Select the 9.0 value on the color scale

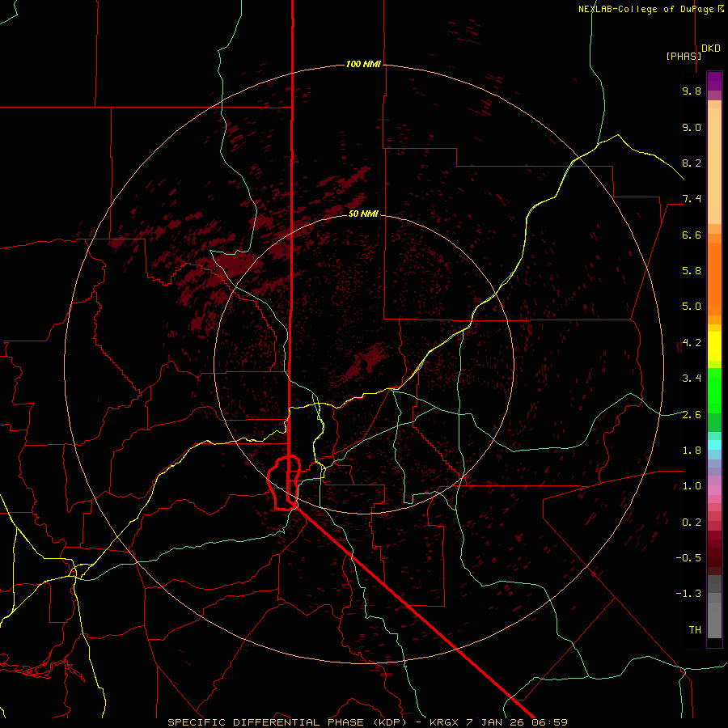(x=692, y=127)
